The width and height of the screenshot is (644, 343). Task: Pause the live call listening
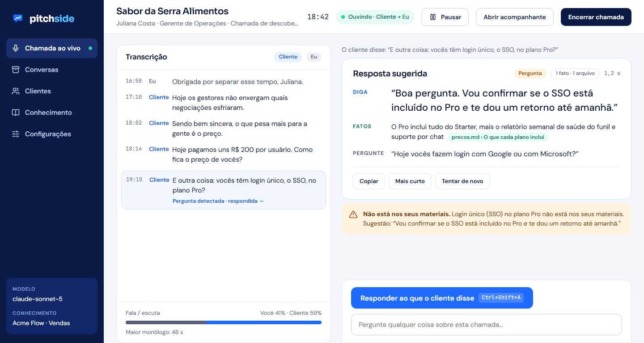pyautogui.click(x=445, y=17)
